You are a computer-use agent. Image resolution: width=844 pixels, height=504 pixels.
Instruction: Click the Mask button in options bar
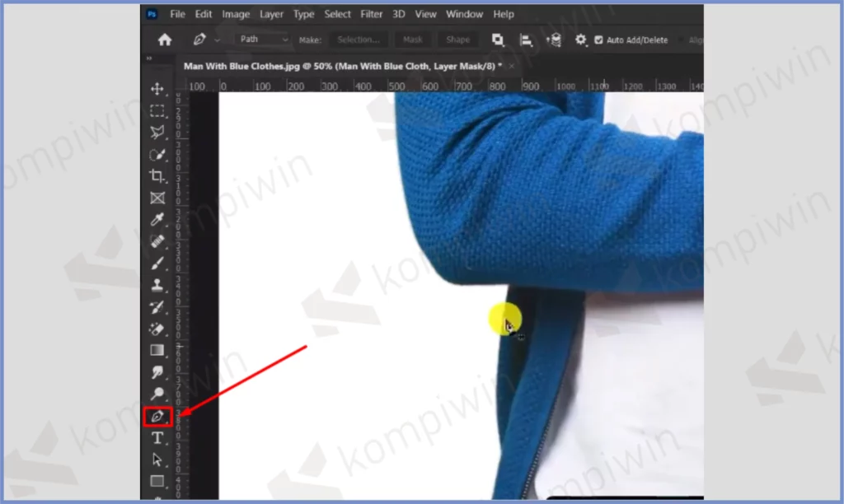click(413, 40)
